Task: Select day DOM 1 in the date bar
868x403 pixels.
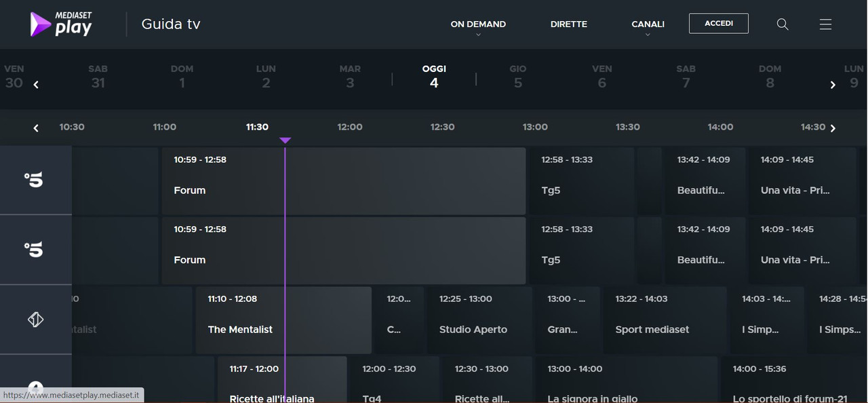Action: (x=182, y=77)
